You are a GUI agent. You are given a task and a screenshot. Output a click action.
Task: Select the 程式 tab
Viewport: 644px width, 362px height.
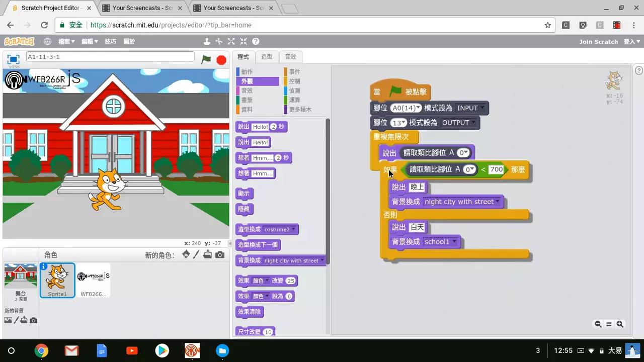244,57
